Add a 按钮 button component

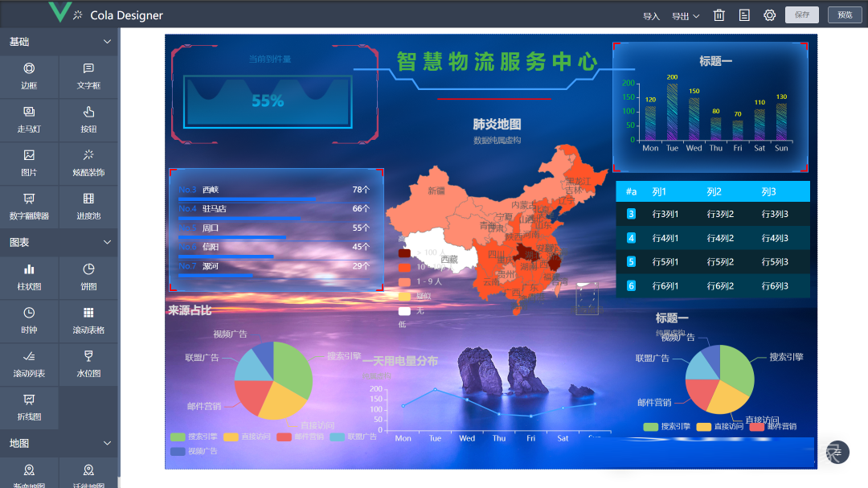coord(88,120)
